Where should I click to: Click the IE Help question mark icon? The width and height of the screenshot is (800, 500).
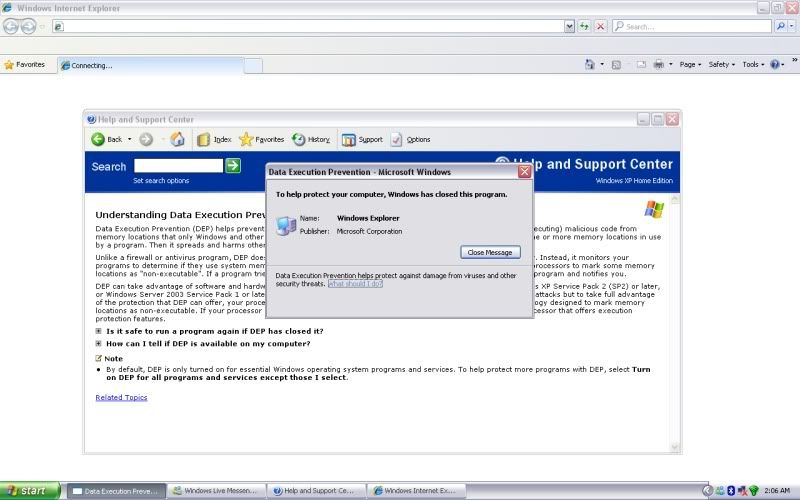[x=775, y=64]
